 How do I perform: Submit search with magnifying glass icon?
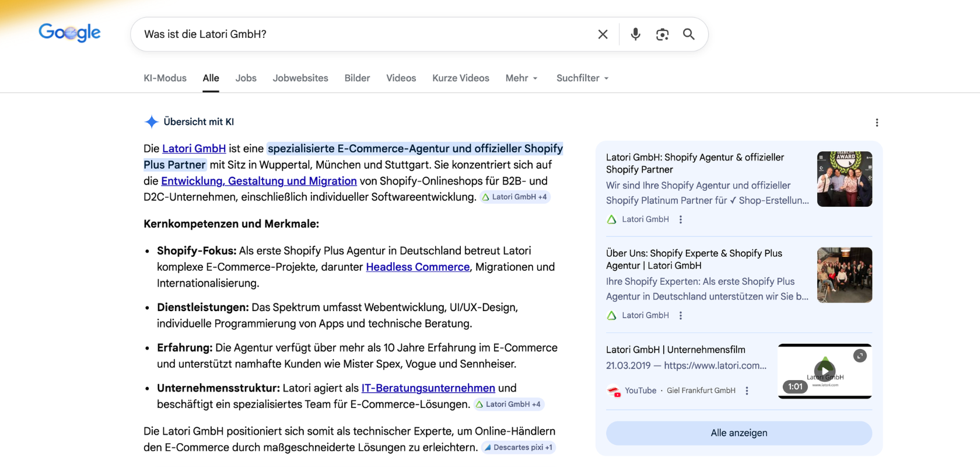689,34
